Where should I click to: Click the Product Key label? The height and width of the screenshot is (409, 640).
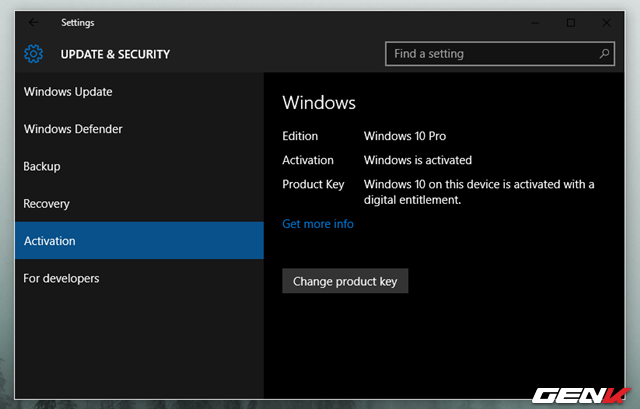click(x=313, y=184)
